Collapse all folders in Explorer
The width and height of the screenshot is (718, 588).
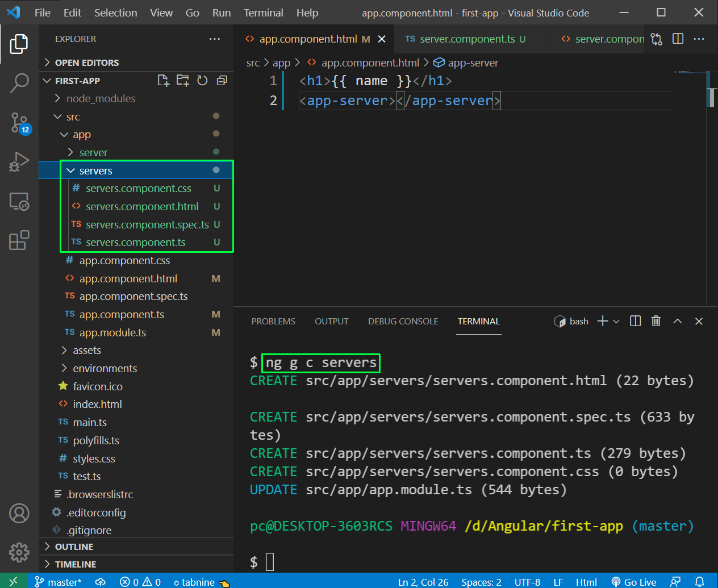point(222,81)
